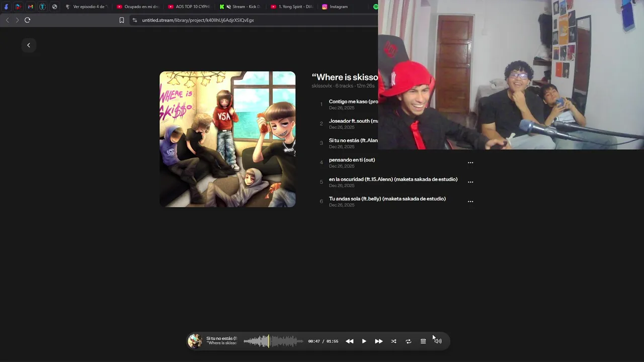The height and width of the screenshot is (362, 644).
Task: Click the address bar URL
Action: point(198,20)
